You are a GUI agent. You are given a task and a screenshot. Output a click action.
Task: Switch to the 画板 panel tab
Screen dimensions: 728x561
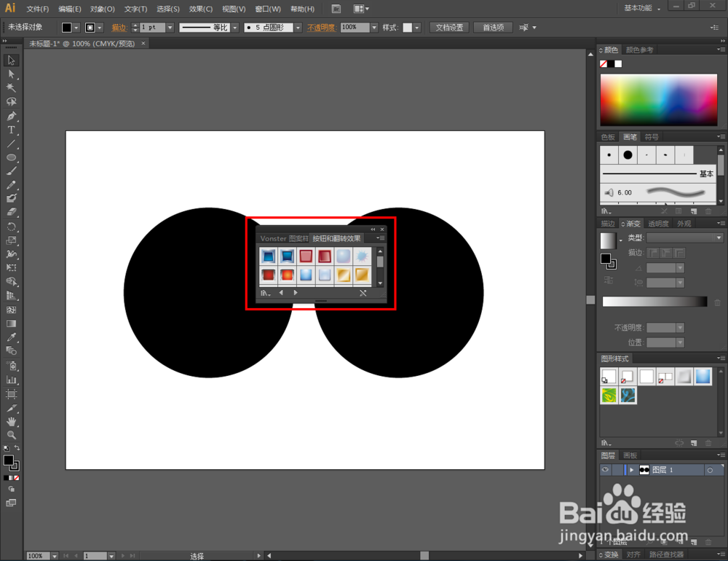[x=630, y=455]
